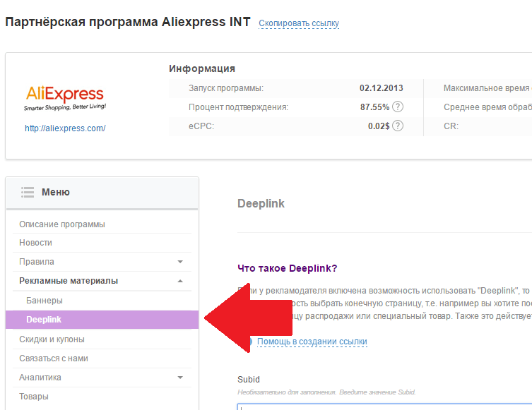
Task: Expand the Аналитика menu arrow
Action: click(180, 377)
